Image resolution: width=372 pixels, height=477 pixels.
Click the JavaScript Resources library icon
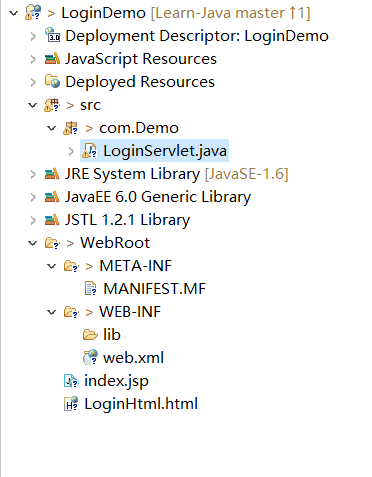[x=52, y=59]
